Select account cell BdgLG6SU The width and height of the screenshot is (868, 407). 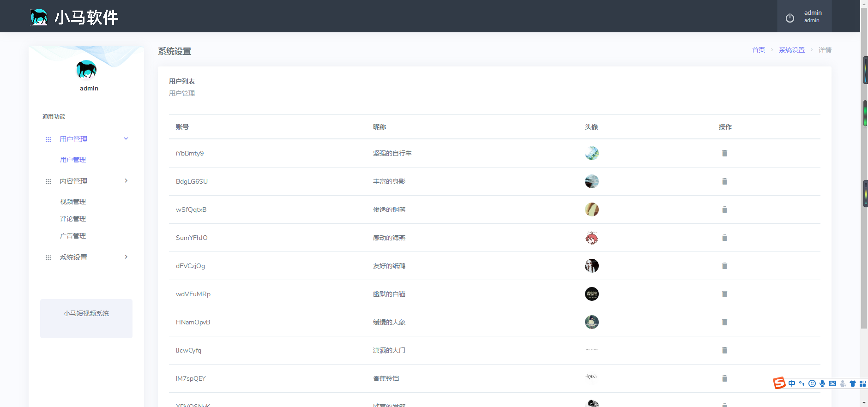click(192, 181)
